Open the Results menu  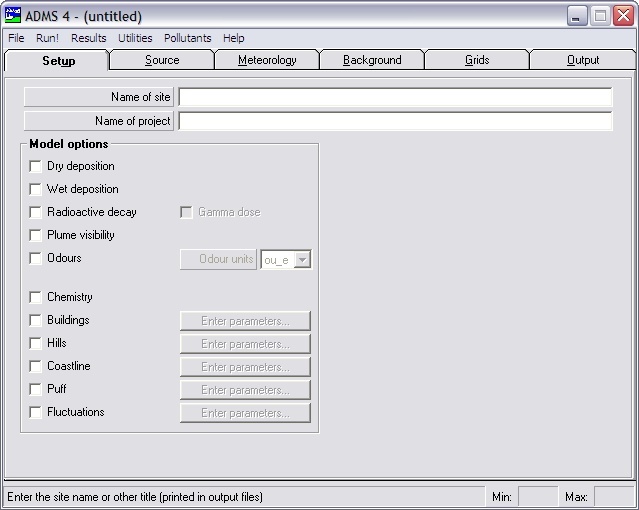click(88, 38)
